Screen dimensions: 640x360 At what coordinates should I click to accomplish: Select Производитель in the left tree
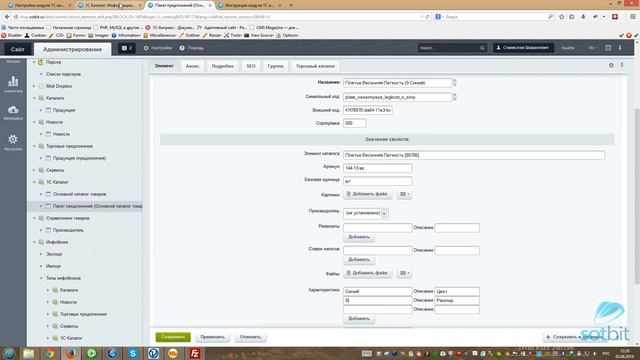68,230
